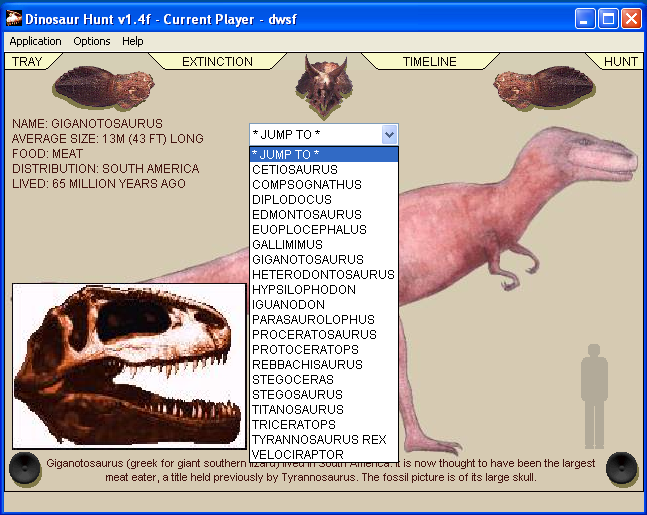Choose COMPSOGNATHUS from the list
The image size is (647, 515).
324,184
